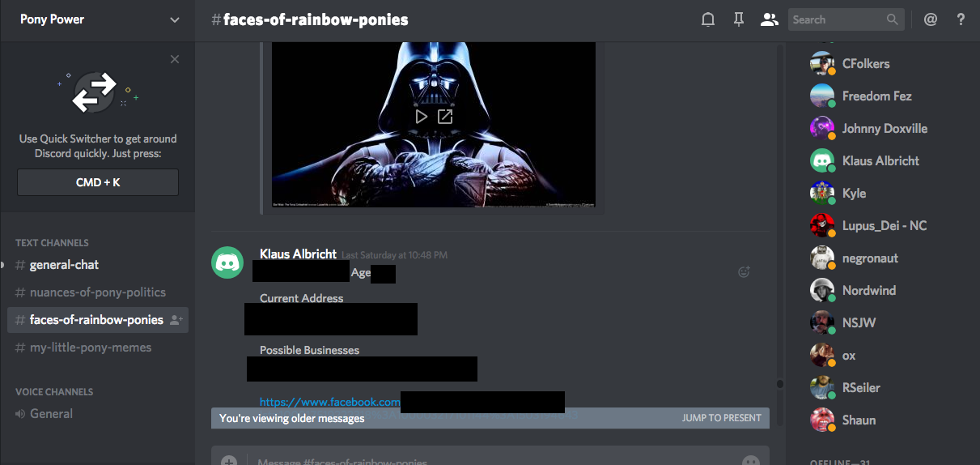The width and height of the screenshot is (980, 465).
Task: Click the Search input field
Action: (x=837, y=19)
